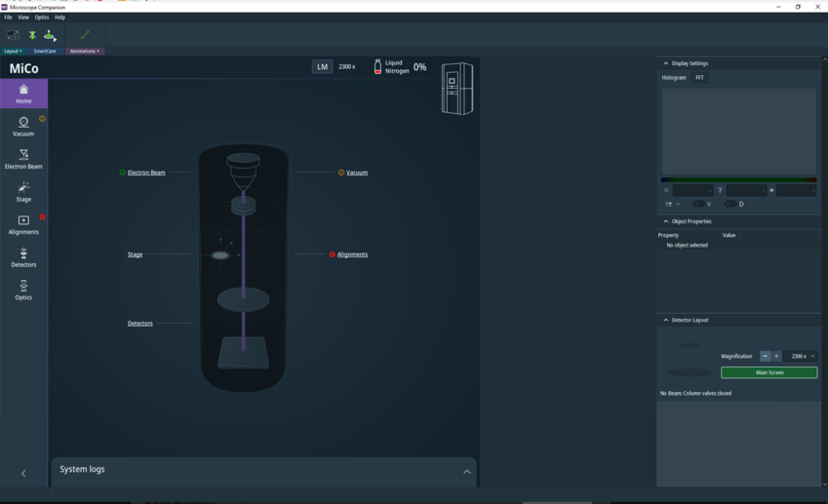Click the empty histogram display area
The width and height of the screenshot is (828, 504).
738,132
